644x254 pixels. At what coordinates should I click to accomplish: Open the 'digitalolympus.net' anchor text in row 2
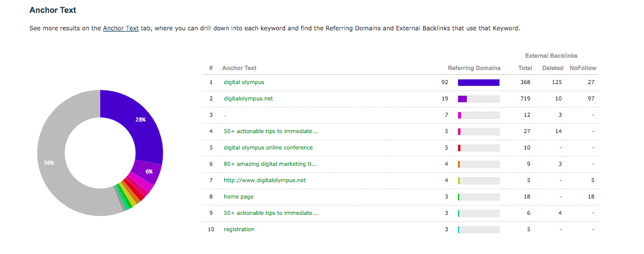248,99
